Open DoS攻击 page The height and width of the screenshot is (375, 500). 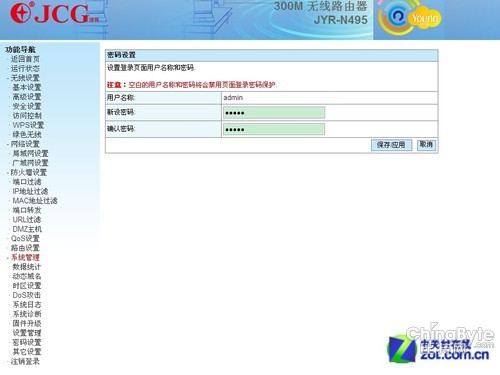coord(27,295)
